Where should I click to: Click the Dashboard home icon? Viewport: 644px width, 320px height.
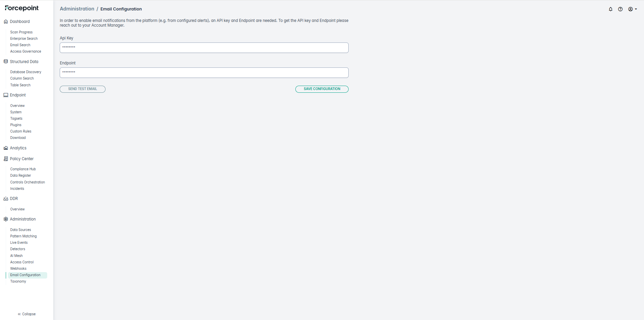[x=6, y=22]
